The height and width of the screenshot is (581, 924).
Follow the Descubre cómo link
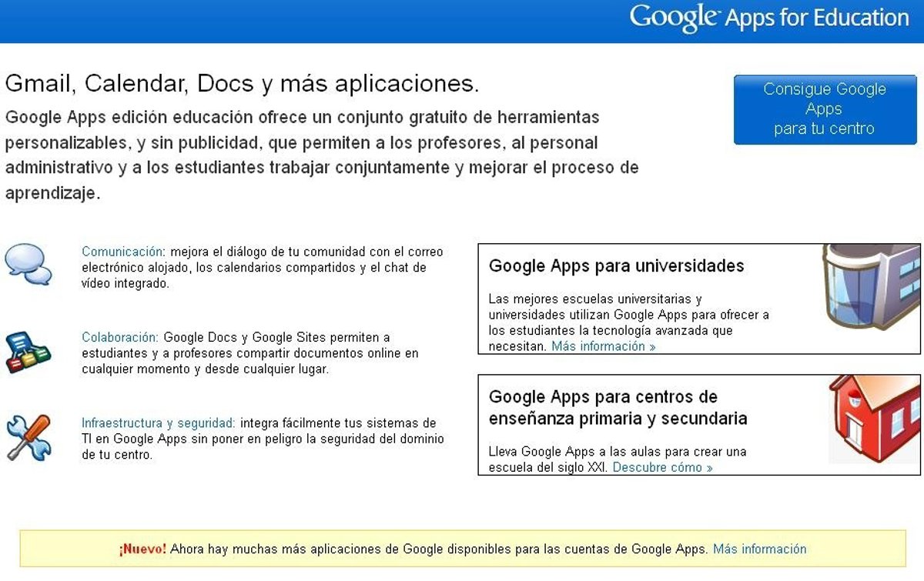tap(662, 467)
